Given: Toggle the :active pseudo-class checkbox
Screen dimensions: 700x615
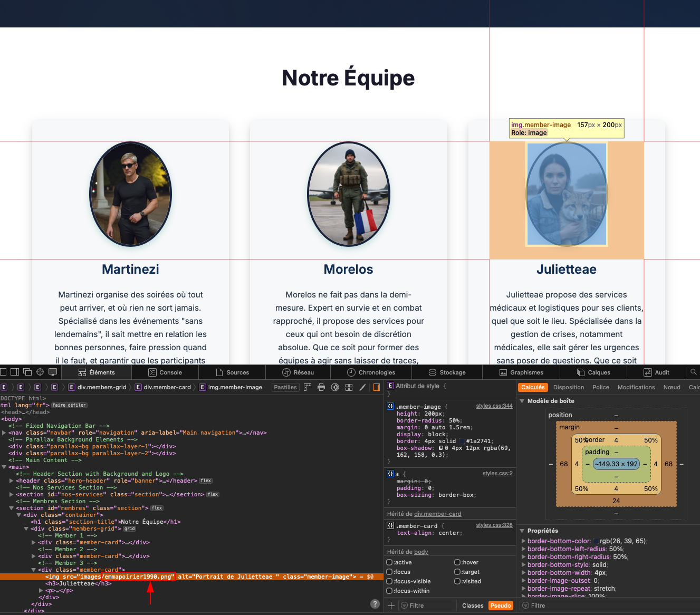Looking at the screenshot, I should pos(389,562).
